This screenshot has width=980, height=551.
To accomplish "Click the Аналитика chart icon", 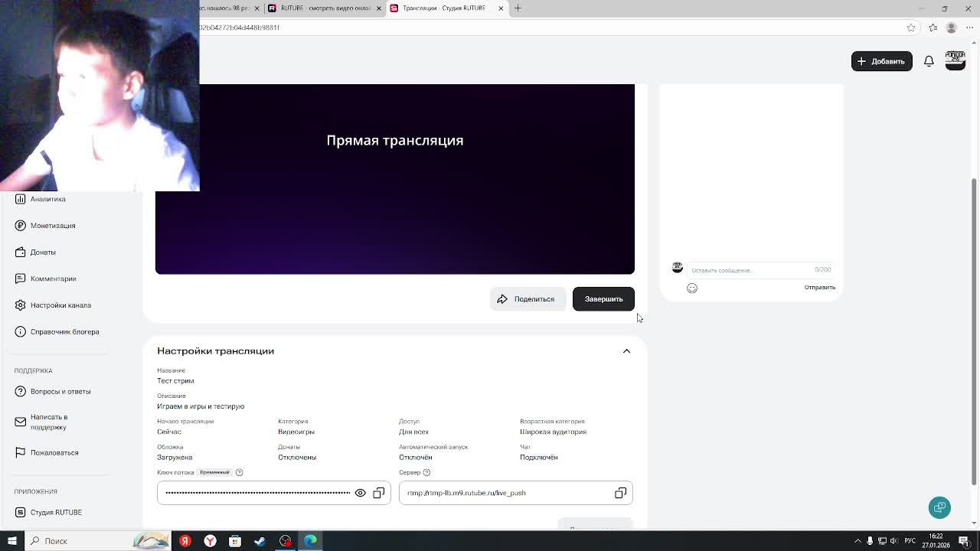I will click(x=20, y=199).
